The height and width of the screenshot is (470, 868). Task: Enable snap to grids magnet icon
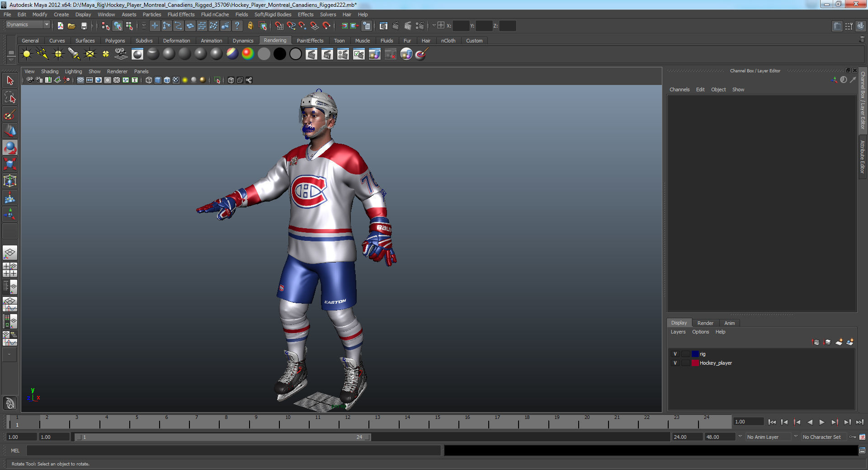coord(279,26)
